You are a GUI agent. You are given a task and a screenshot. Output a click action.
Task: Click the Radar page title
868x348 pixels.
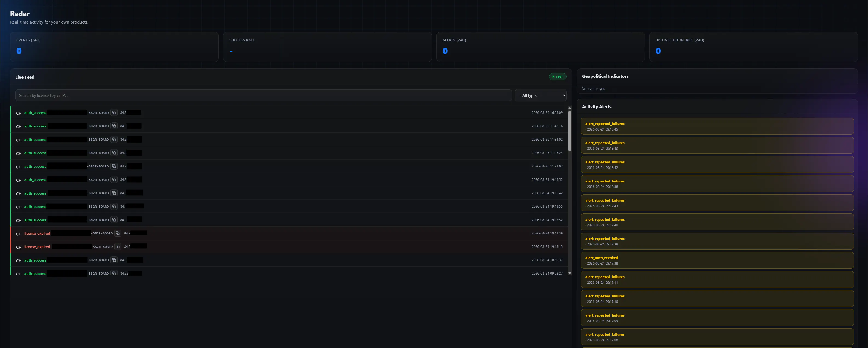(x=19, y=14)
